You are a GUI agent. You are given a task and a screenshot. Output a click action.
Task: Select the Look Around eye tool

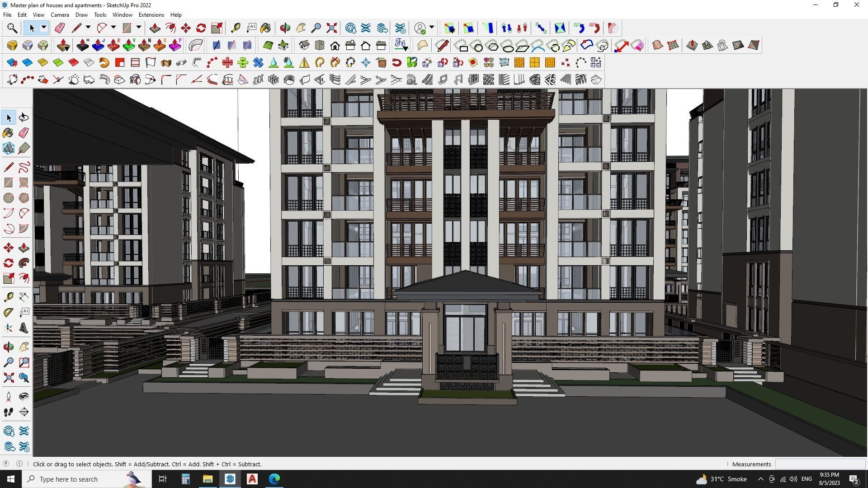[24, 397]
